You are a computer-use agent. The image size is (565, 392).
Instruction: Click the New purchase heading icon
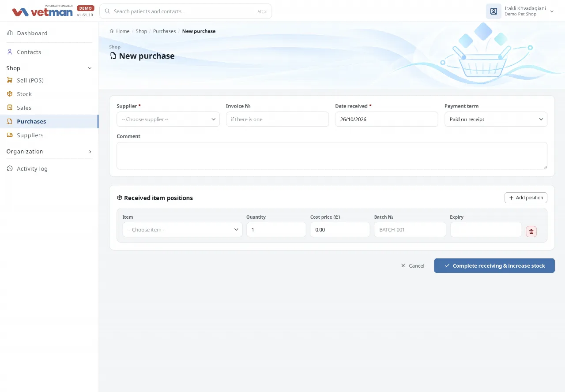click(113, 56)
